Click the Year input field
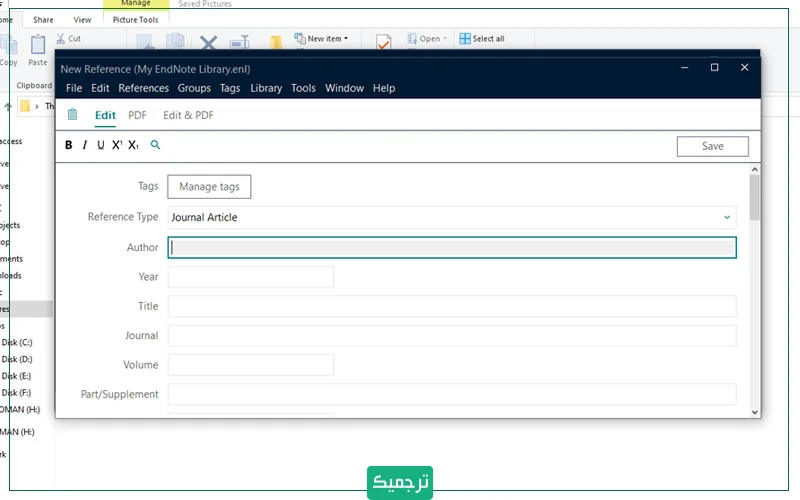800x500 pixels. pyautogui.click(x=250, y=277)
